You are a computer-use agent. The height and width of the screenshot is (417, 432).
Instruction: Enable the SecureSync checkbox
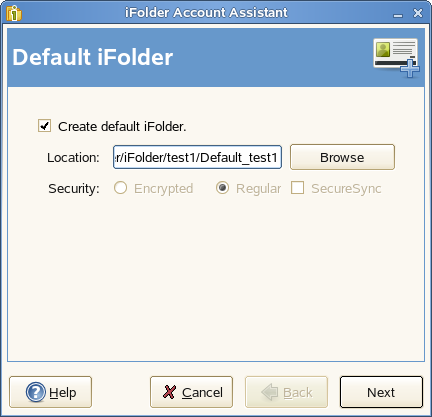tap(297, 188)
